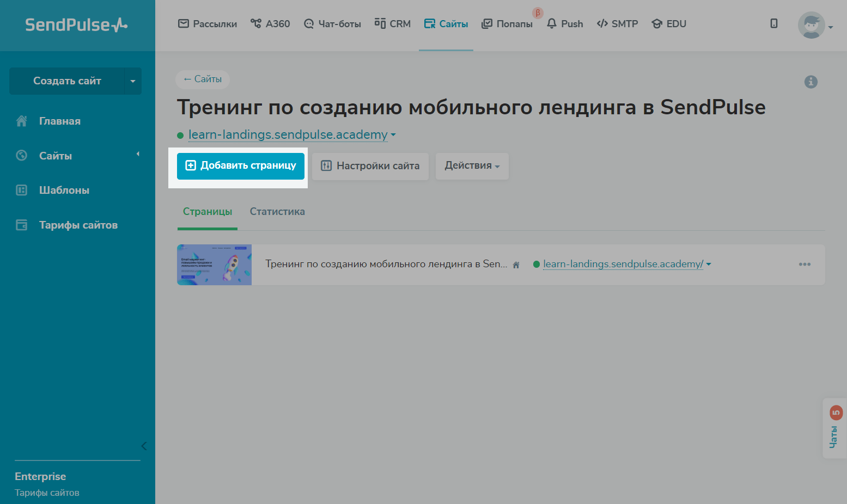Go back via the ← Сайты link
This screenshot has width=847, height=504.
(x=203, y=79)
